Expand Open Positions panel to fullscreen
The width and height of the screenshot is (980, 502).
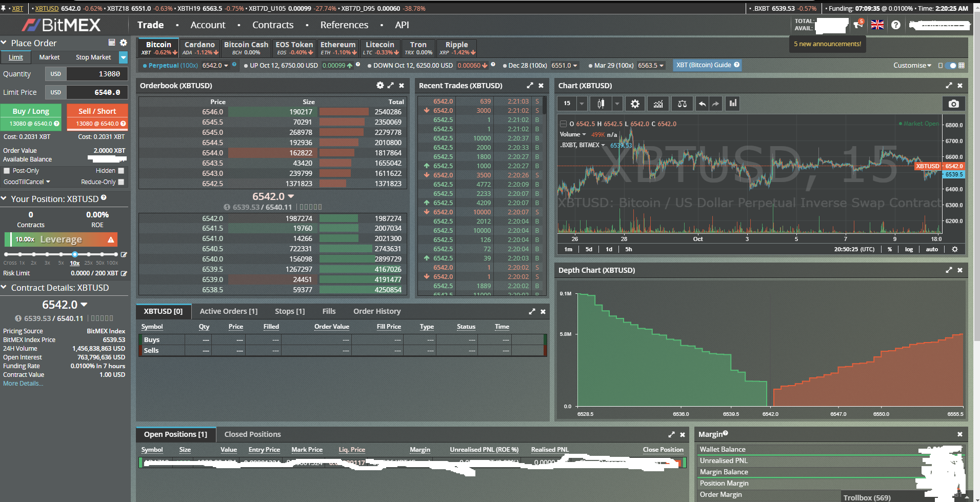click(671, 434)
